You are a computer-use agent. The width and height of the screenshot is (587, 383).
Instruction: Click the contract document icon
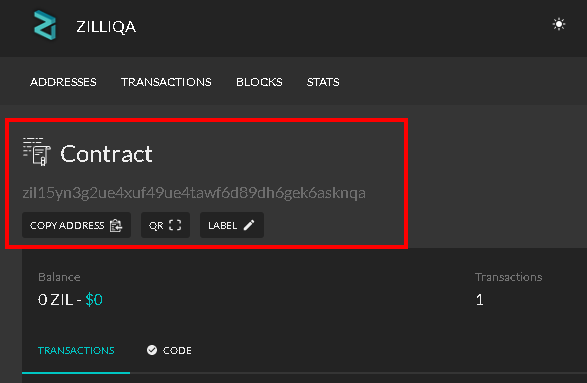click(37, 152)
